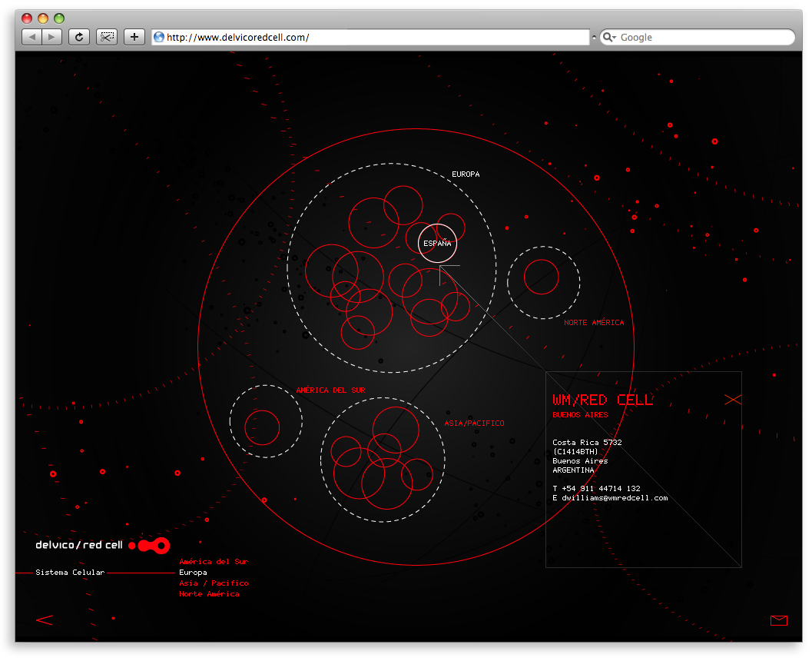Click into the Google search field
Viewport: 812px width, 661px height.
coord(703,37)
